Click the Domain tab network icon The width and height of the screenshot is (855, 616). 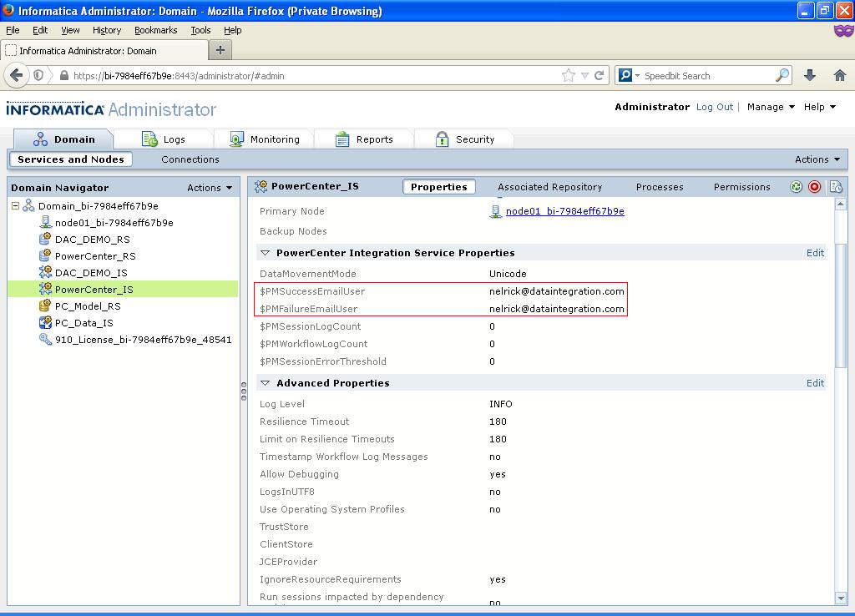click(x=40, y=139)
